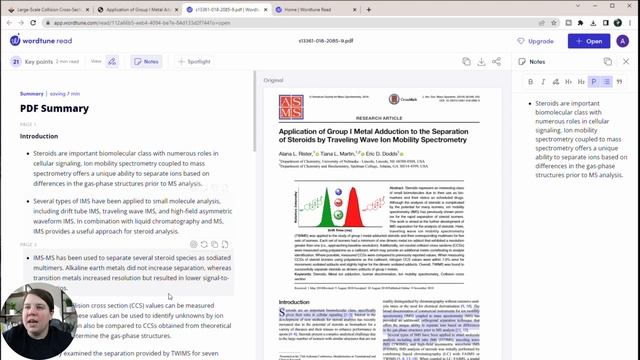
Task: Toggle the Notes panel button in the toolbar
Action: tap(146, 62)
